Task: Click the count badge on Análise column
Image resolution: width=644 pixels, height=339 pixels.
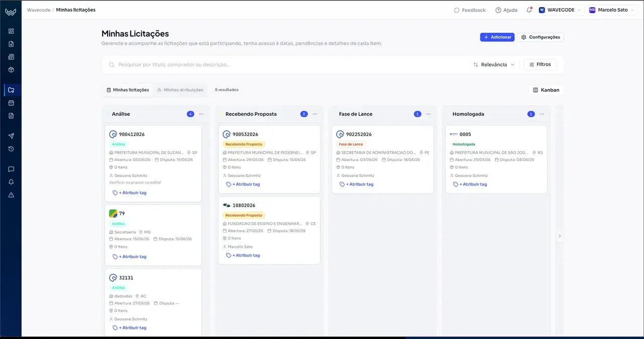Action: 190,114
